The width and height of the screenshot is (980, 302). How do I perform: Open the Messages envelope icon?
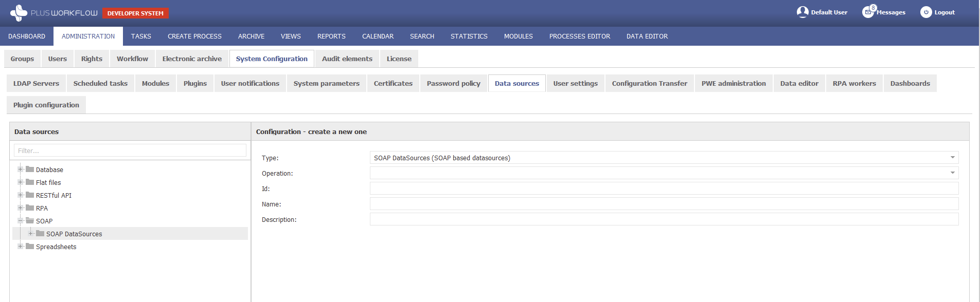click(868, 12)
